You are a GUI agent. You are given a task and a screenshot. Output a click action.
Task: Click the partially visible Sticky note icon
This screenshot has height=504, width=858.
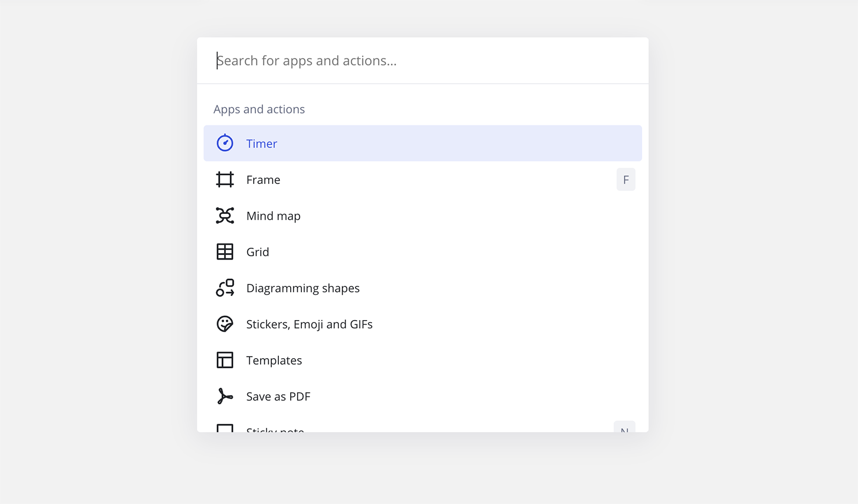[x=225, y=428]
